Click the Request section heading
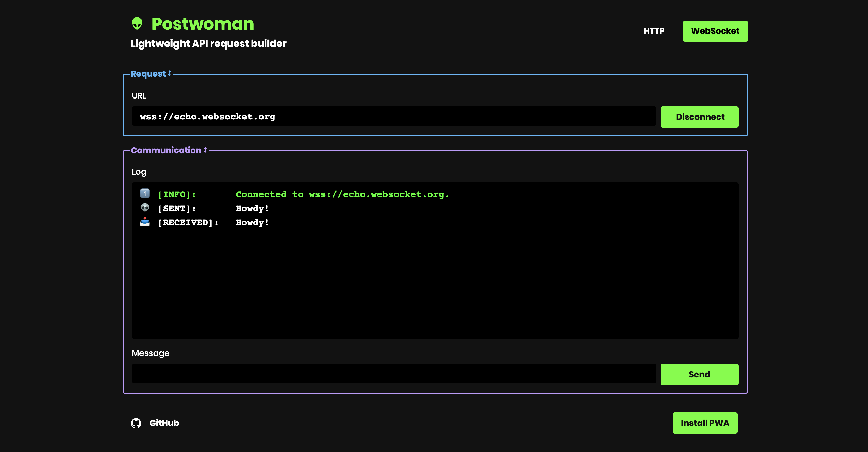This screenshot has height=452, width=868. click(x=148, y=74)
